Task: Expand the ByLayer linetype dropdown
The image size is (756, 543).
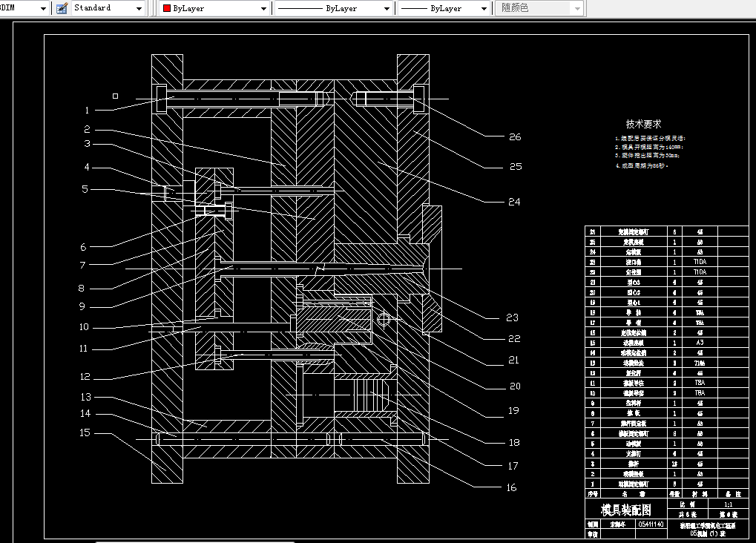Action: [x=334, y=8]
